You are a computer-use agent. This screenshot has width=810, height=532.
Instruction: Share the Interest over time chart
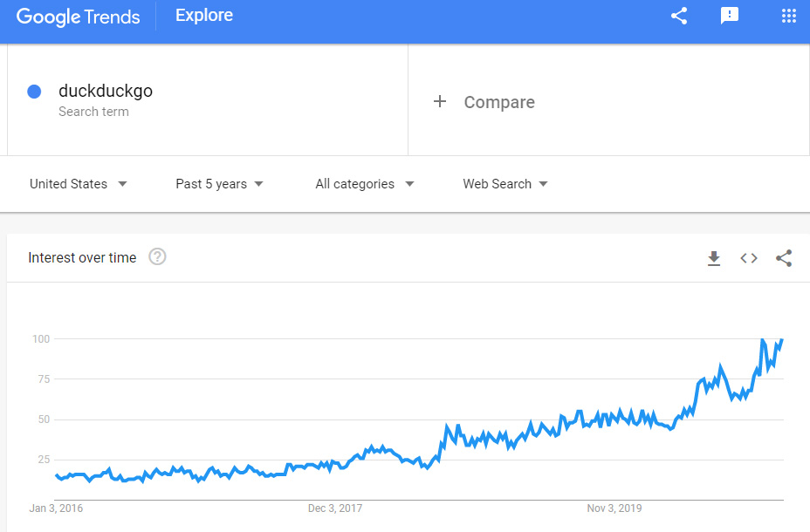pos(784,258)
